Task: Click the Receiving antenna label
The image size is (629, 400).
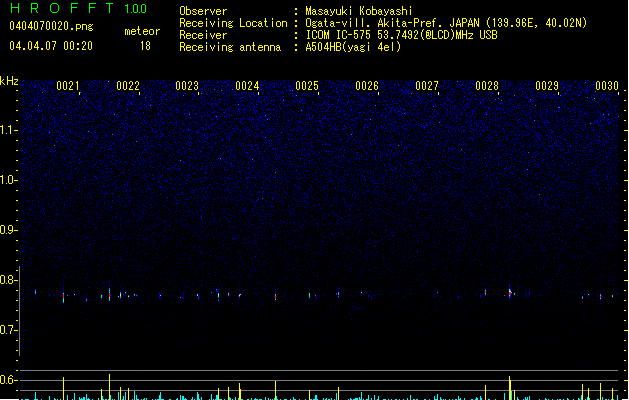Action: click(230, 47)
